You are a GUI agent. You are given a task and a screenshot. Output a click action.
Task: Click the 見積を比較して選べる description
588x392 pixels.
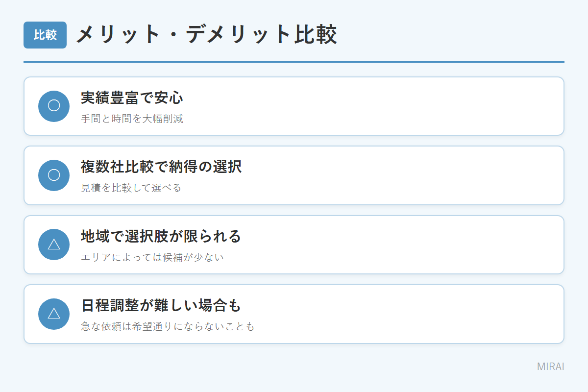[131, 188]
